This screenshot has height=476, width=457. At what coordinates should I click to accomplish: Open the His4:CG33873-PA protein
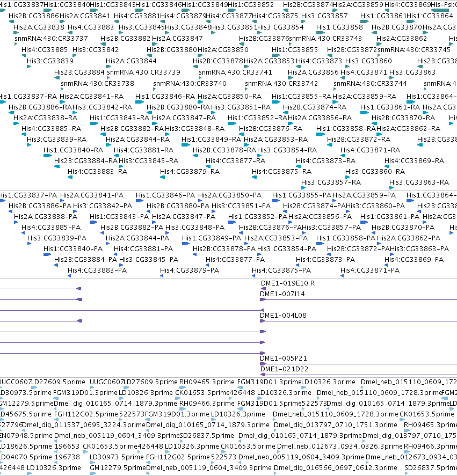point(325,260)
